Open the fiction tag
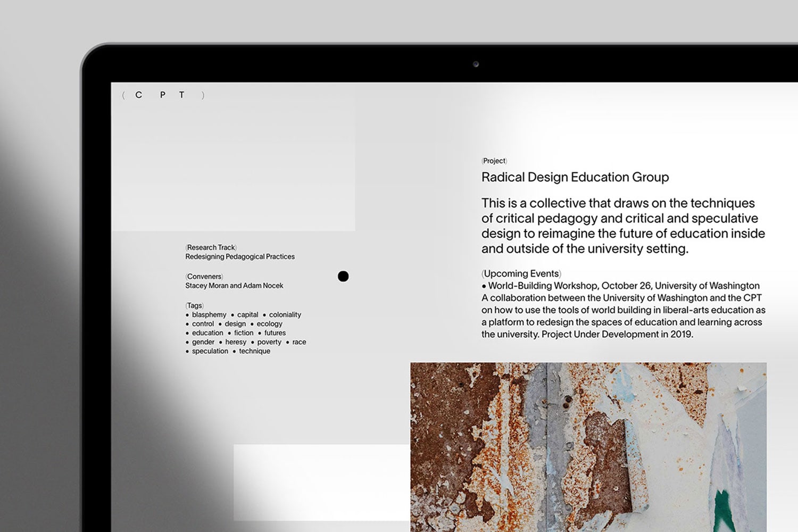The image size is (798, 532). tap(244, 333)
